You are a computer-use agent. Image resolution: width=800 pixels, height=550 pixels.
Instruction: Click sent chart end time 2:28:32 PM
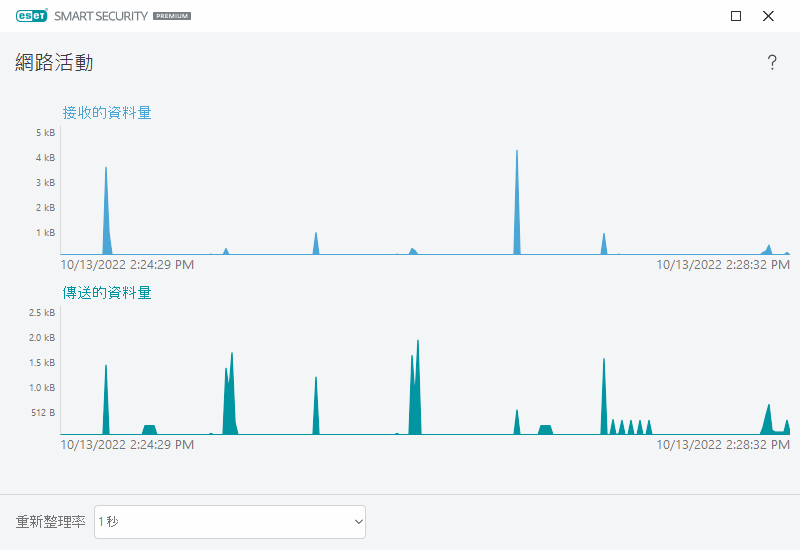coord(723,445)
